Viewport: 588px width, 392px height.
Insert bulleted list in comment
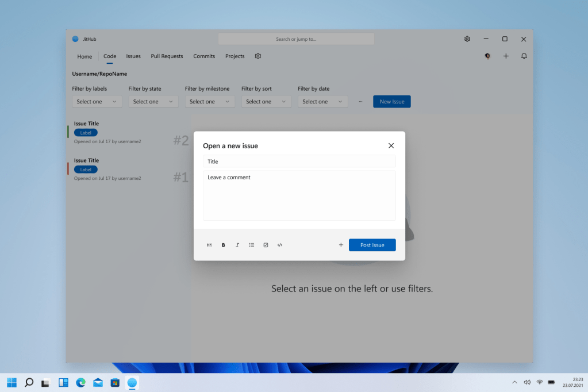pos(252,245)
